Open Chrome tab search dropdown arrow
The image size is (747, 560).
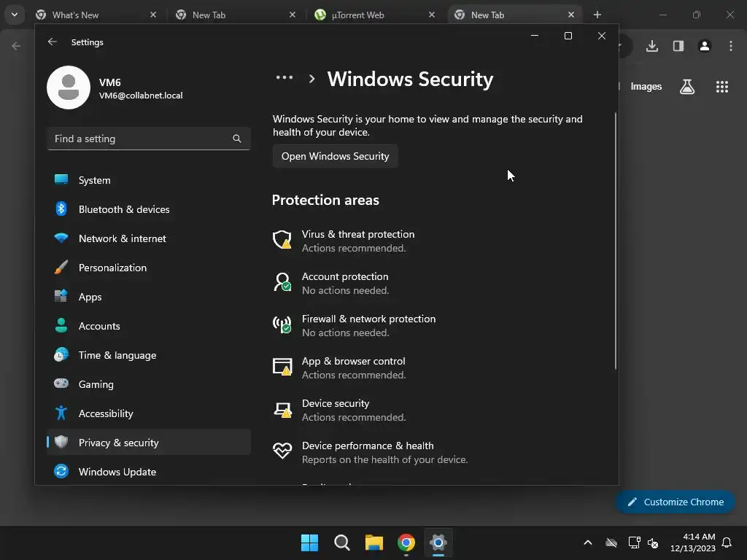(15, 15)
